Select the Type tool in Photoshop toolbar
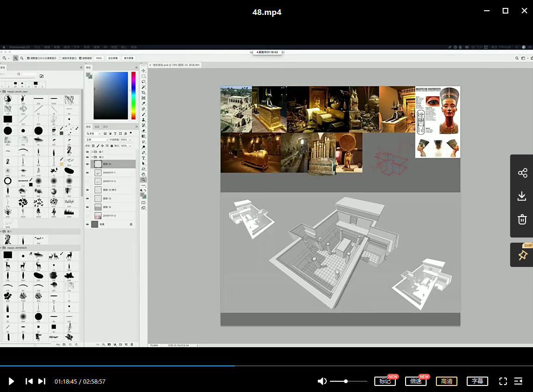 coord(144,158)
